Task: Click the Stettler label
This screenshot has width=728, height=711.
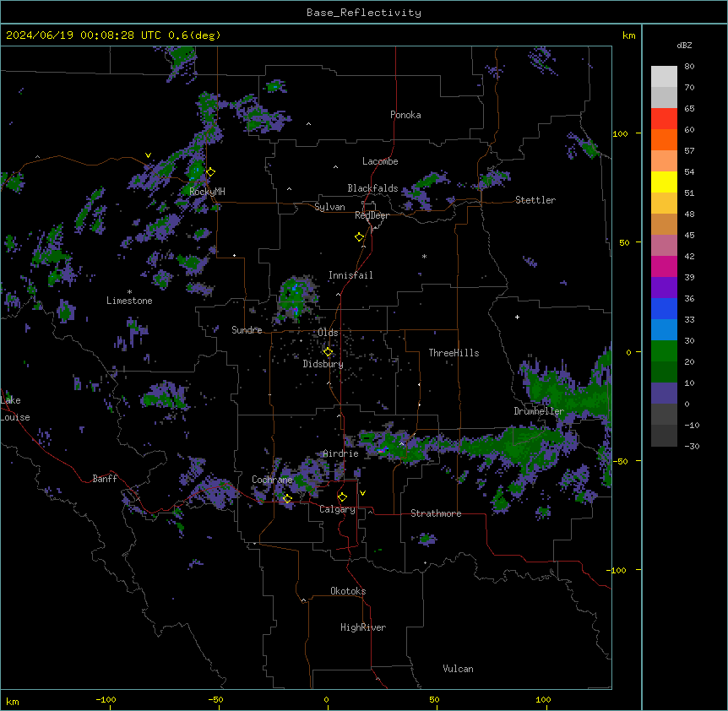Action: click(x=535, y=200)
